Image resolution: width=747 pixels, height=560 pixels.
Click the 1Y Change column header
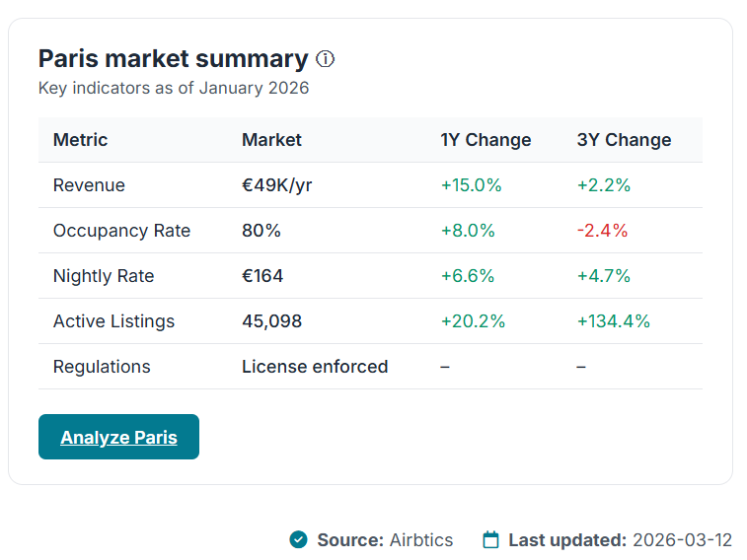pos(486,140)
